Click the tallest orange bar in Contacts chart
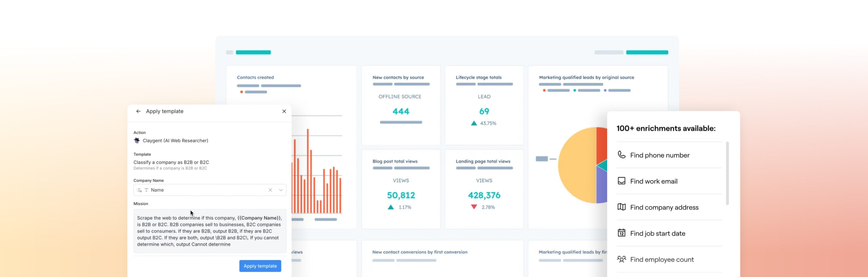 click(x=308, y=171)
